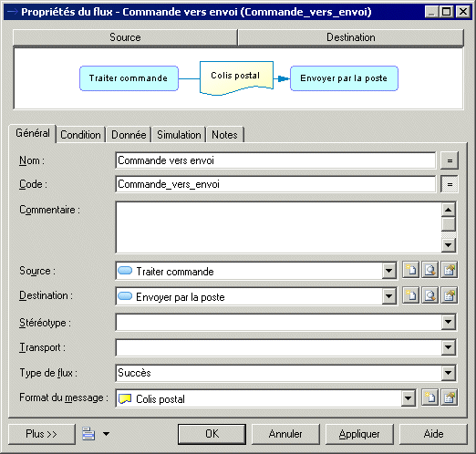Switch to the Simulation tab
This screenshot has height=454, width=476.
coord(179,135)
